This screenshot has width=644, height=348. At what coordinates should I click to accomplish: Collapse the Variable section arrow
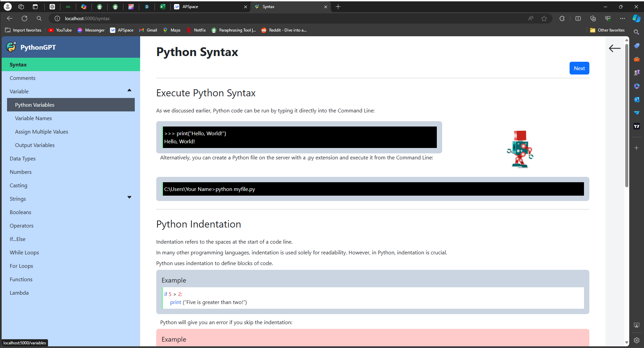(129, 90)
